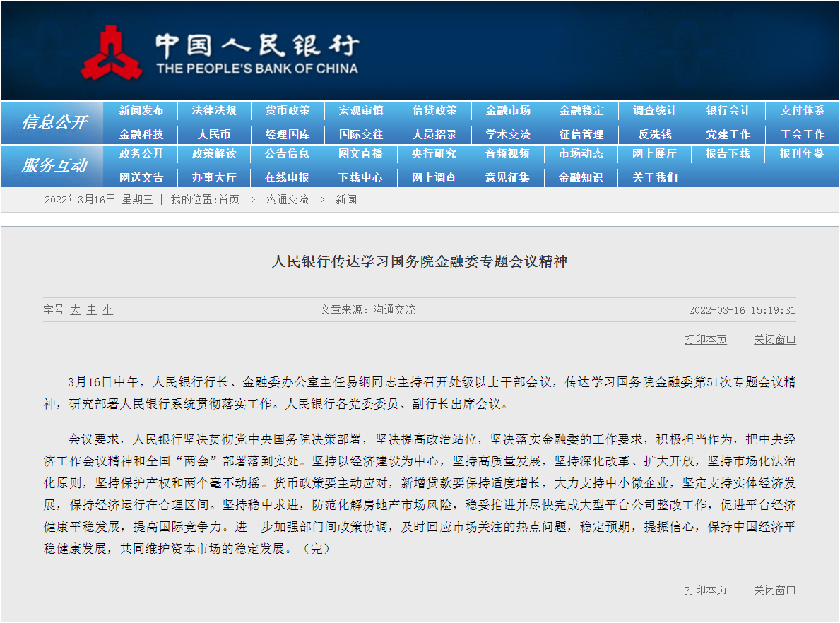Open the 法律法规 navigation item
840x623 pixels.
point(214,110)
